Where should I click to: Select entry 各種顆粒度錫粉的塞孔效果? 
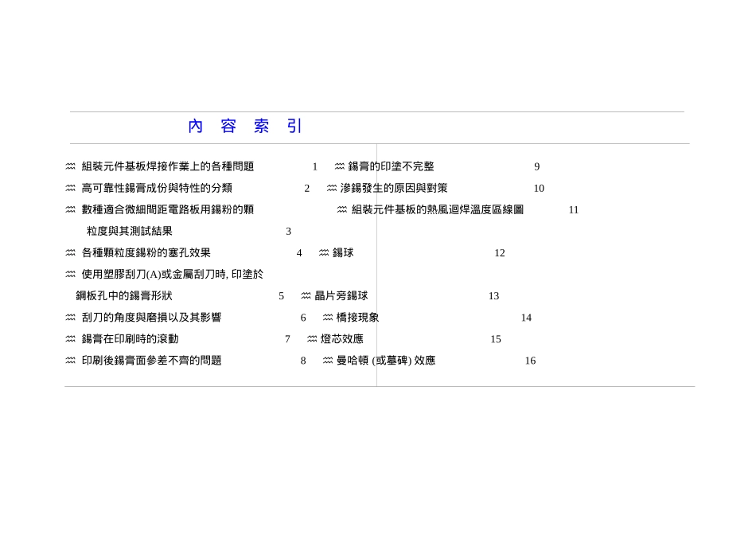(146, 253)
